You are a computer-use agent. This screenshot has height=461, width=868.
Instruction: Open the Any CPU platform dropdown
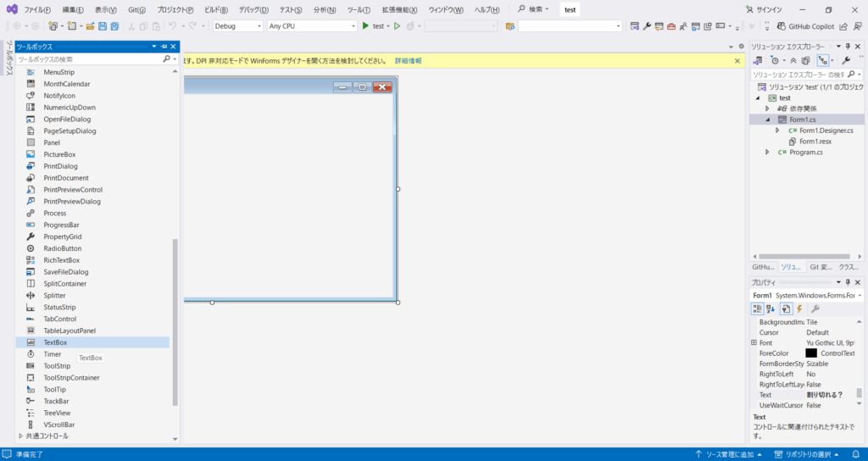pyautogui.click(x=311, y=26)
